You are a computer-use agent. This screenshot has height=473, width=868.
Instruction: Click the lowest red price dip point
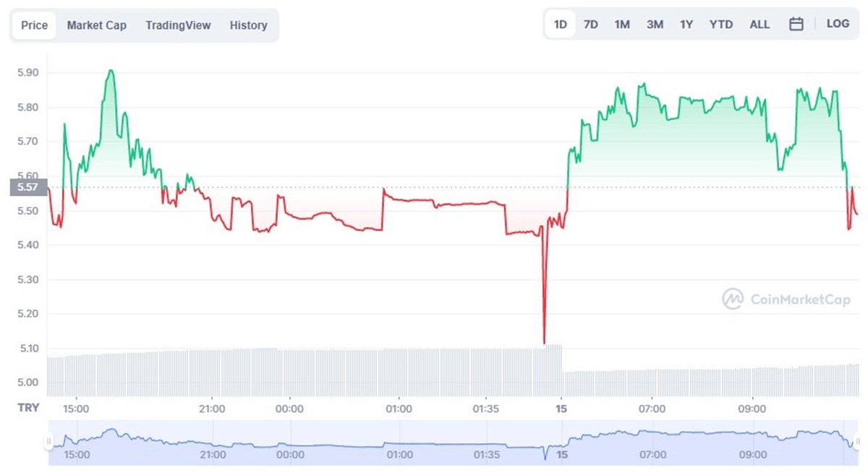click(544, 342)
